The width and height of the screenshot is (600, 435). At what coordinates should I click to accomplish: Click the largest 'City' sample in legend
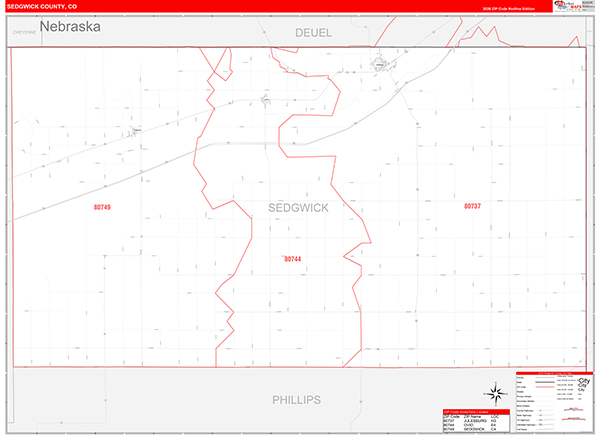coord(584,381)
